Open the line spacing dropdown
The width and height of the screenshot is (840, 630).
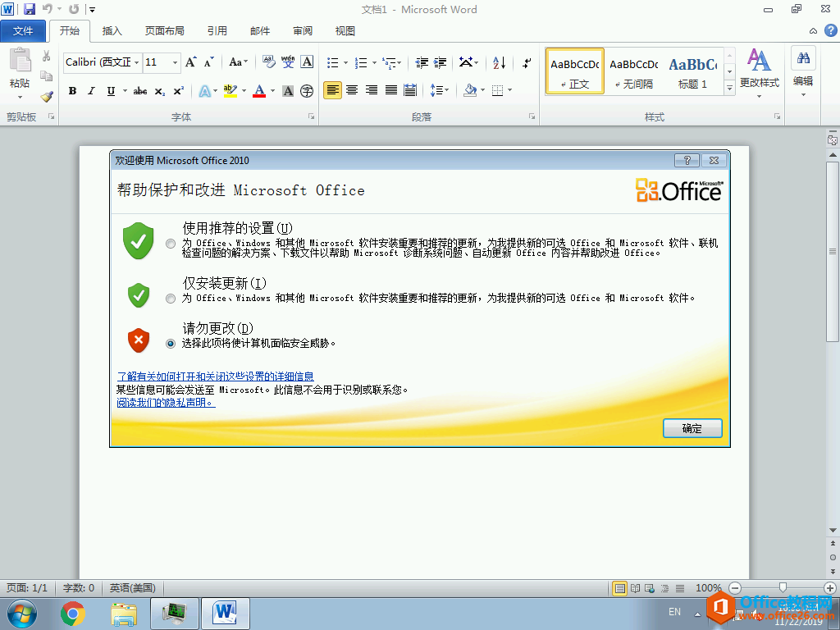point(440,90)
